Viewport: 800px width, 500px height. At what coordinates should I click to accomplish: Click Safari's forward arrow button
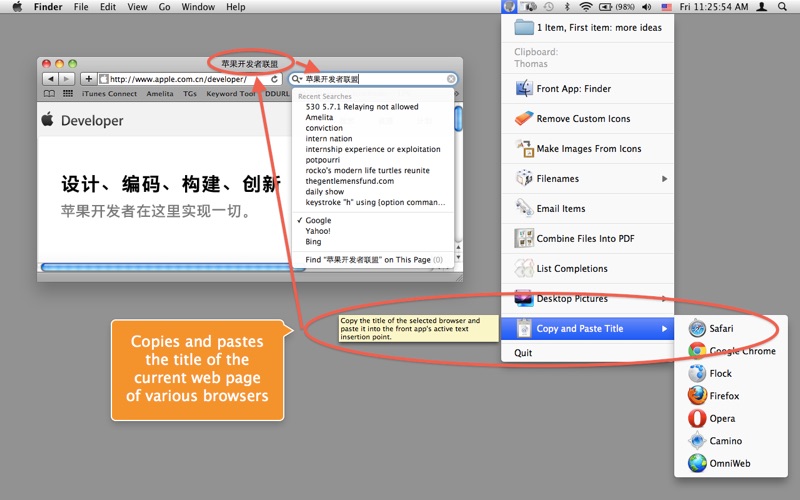(x=66, y=79)
